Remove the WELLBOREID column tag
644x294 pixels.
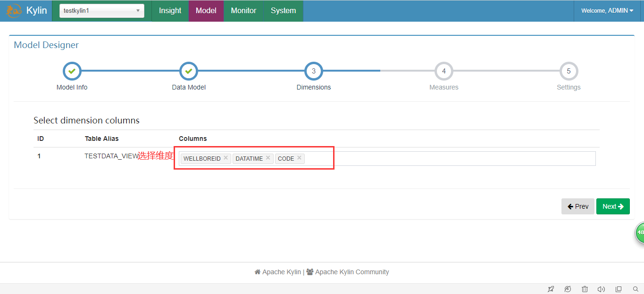(226, 158)
